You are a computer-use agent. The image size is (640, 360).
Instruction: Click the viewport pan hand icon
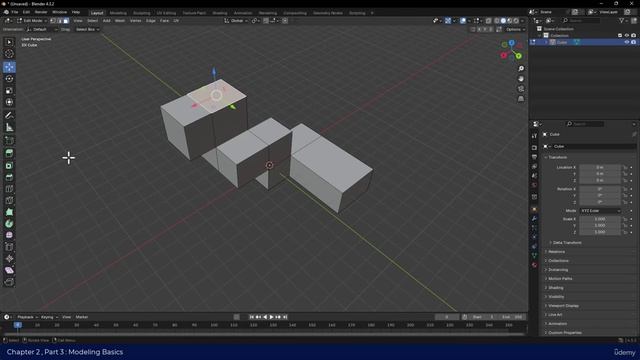[x=521, y=79]
